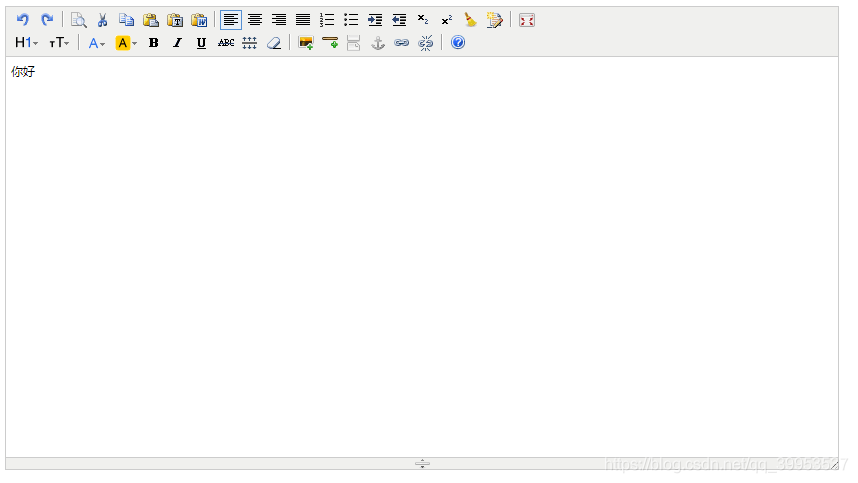This screenshot has width=858, height=483.
Task: Cut selection with the scissors icon
Action: (102, 20)
